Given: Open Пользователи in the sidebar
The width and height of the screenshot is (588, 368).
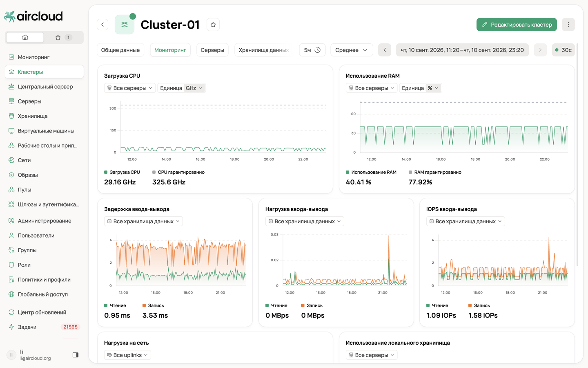Looking at the screenshot, I should pyautogui.click(x=44, y=236).
